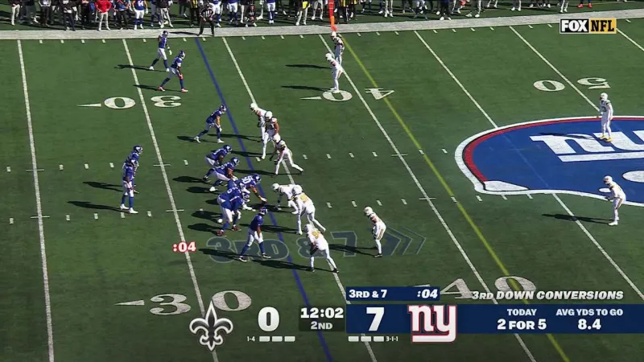Click the '3RD DOWN CONVERSIONS' heading
Image resolution: width=644 pixels, height=362 pixels.
tap(547, 295)
